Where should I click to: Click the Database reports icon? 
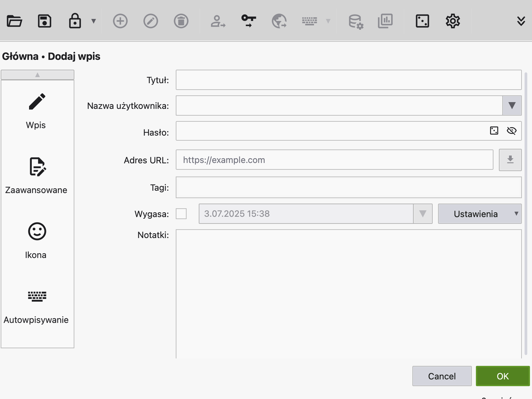[x=385, y=21]
